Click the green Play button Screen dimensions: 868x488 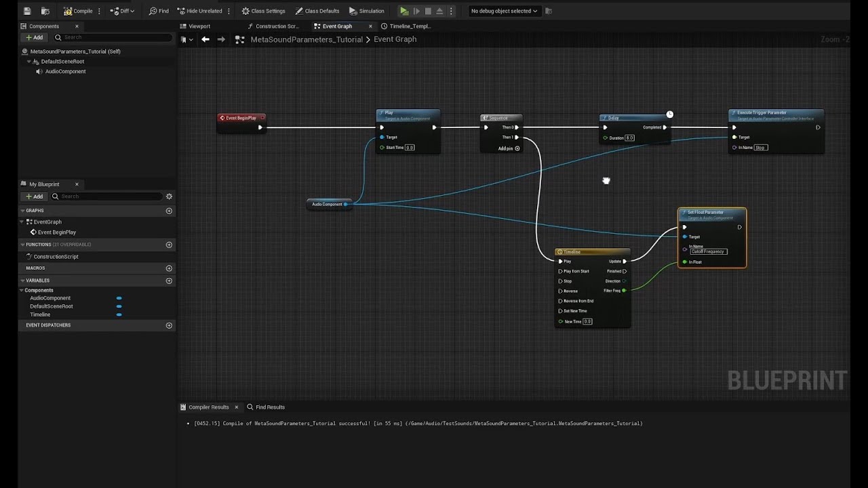click(404, 11)
